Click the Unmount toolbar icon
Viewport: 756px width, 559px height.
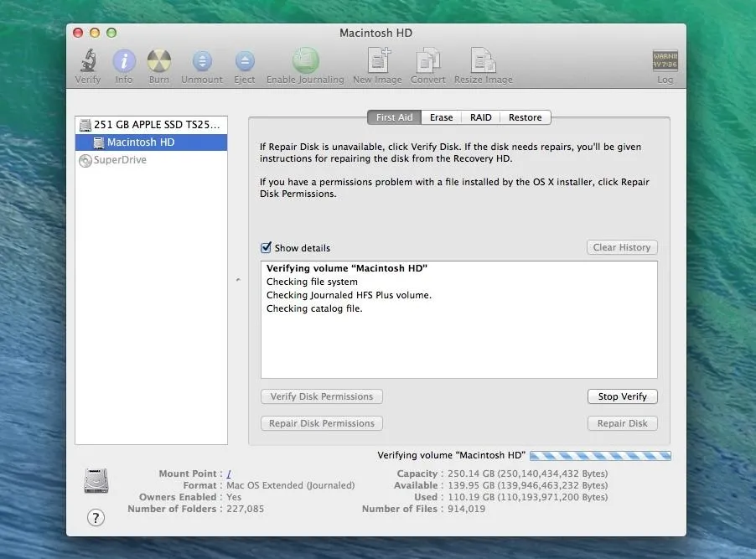tap(202, 61)
